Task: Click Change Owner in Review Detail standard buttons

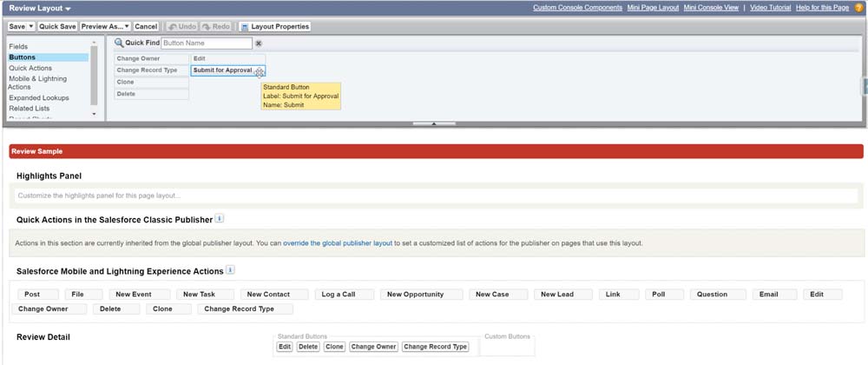Action: coord(373,347)
